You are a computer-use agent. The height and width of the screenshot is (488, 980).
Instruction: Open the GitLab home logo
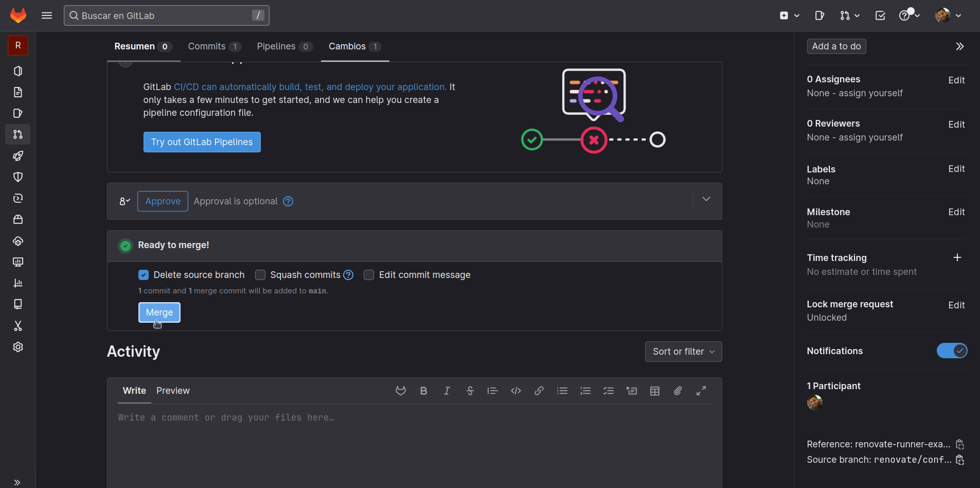[18, 15]
